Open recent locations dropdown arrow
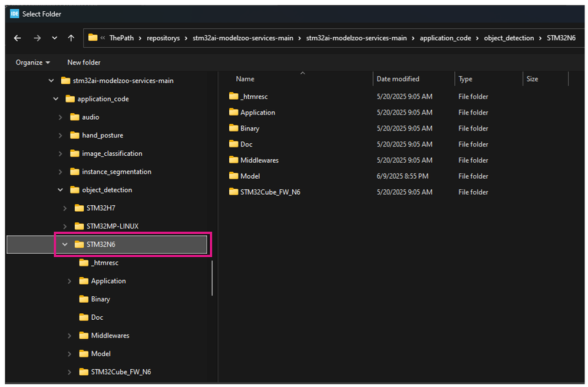The height and width of the screenshot is (387, 588). click(x=54, y=38)
